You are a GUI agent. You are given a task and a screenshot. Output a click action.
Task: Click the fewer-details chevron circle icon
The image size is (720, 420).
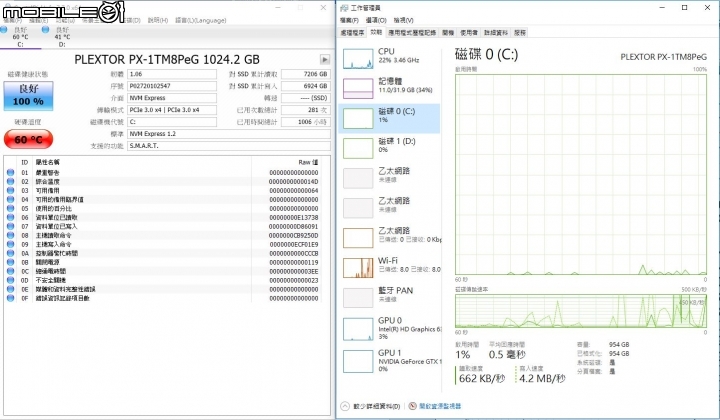coord(345,406)
